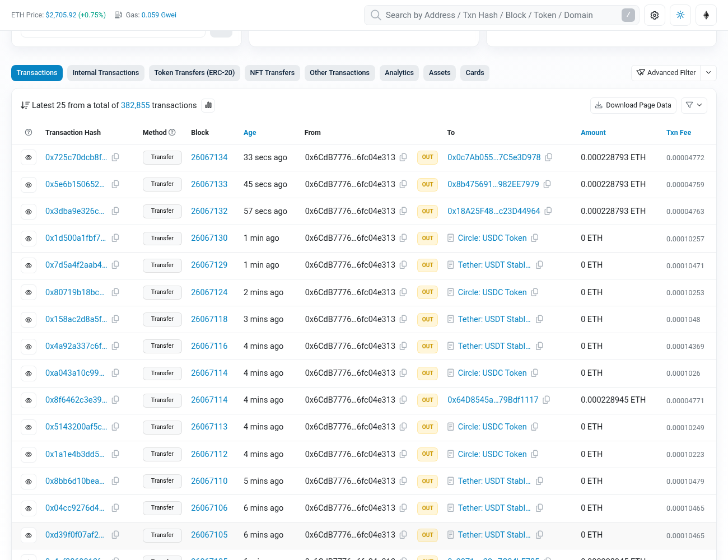Open Cards tab
Viewport: 728px width, 560px height.
[x=475, y=73]
